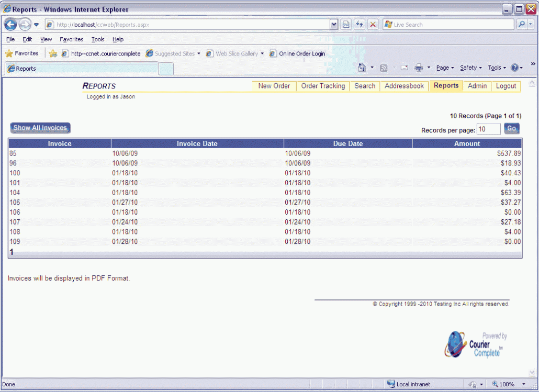Click the Read Mail envelope icon
The width and height of the screenshot is (539, 392).
[405, 68]
